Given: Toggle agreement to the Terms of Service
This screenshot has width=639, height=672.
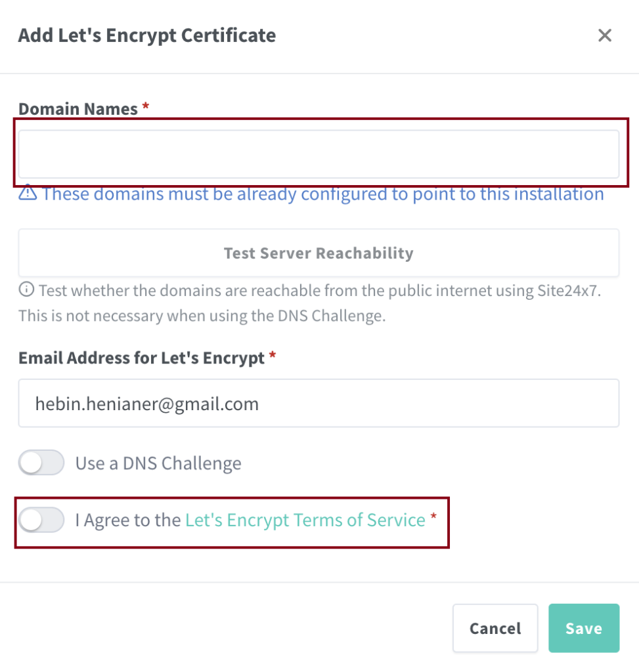Looking at the screenshot, I should click(x=41, y=520).
